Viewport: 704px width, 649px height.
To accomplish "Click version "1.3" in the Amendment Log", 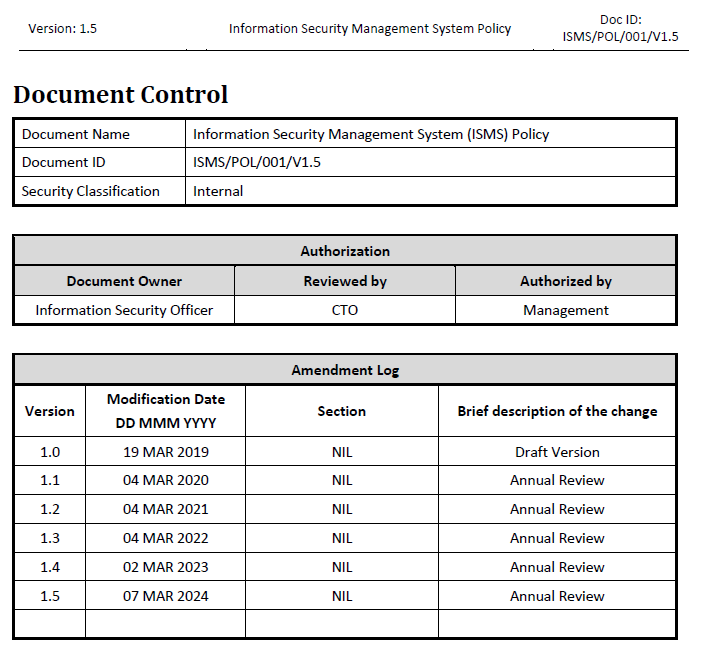I will click(50, 538).
